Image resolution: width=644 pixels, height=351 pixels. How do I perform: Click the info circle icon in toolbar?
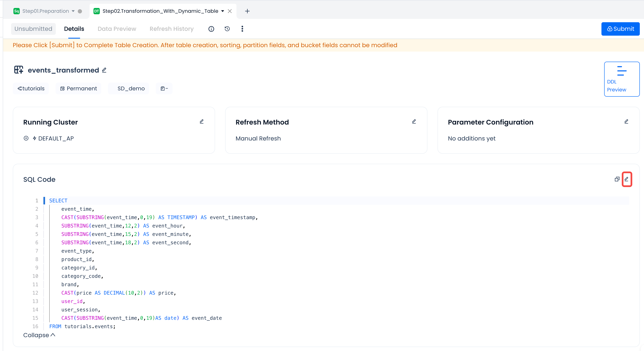pos(211,29)
